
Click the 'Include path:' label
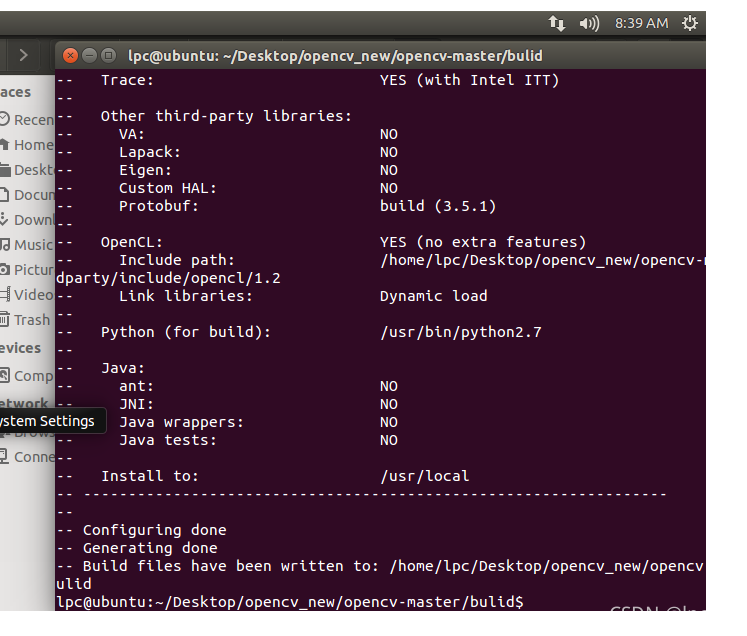(x=177, y=260)
